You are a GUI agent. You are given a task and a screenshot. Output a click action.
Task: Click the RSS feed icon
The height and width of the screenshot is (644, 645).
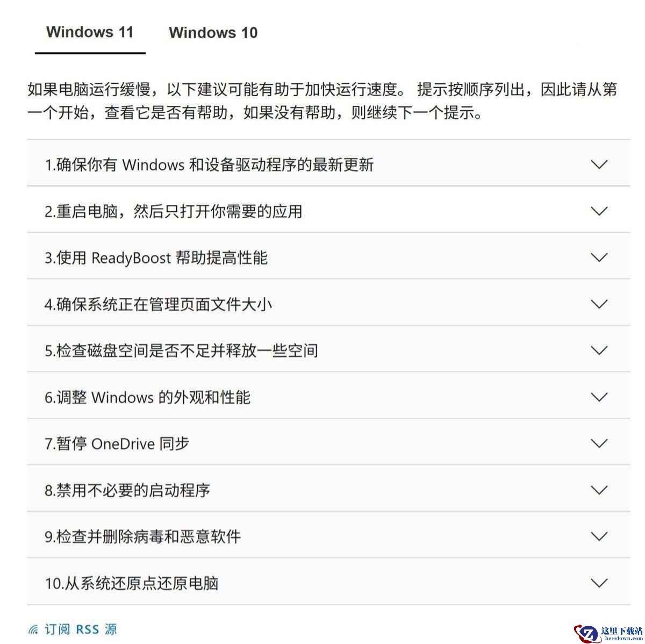click(33, 629)
